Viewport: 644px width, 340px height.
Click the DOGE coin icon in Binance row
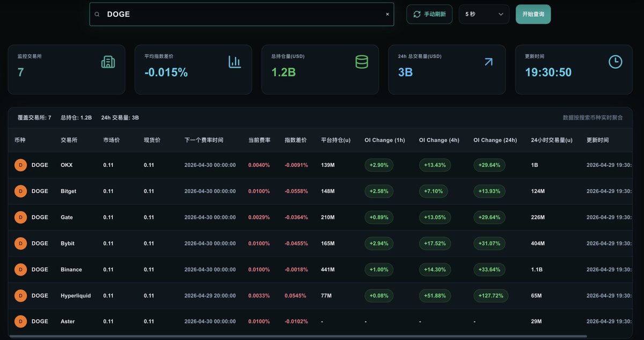coord(20,269)
